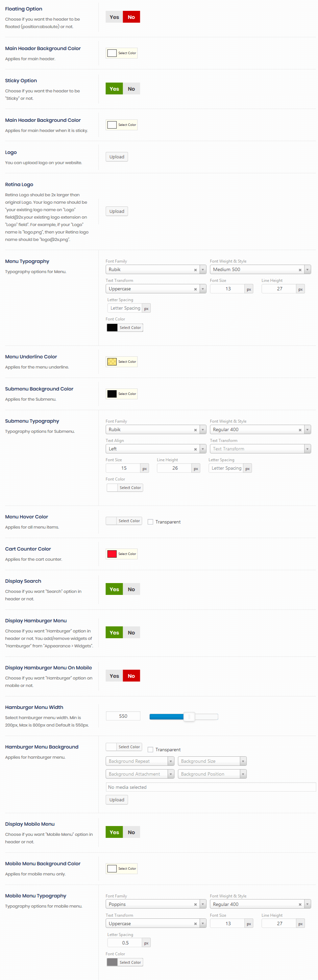This screenshot has height=980, width=318.
Task: Click the Hamburger Menu Width slider handle
Action: (x=189, y=717)
